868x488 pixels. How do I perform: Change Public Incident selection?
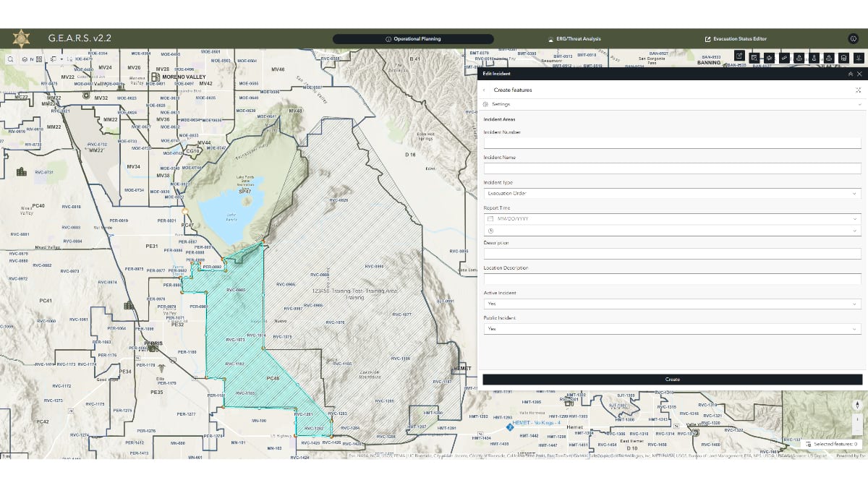point(671,328)
